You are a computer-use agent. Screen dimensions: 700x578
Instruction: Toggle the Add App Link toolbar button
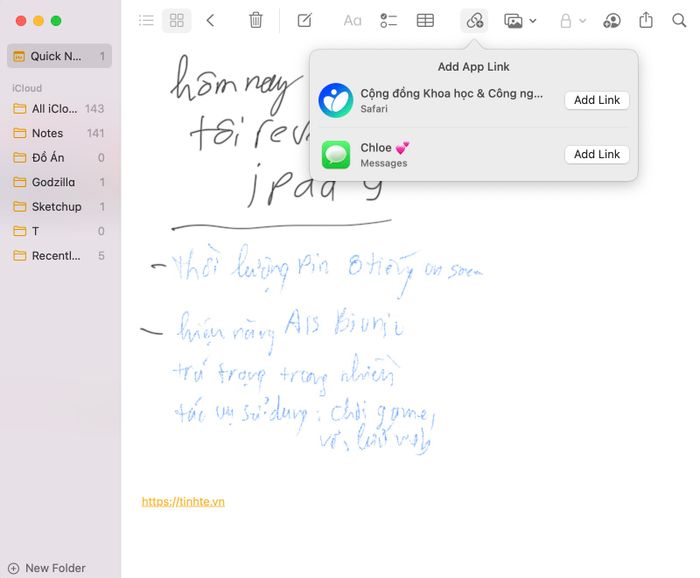coord(474,21)
